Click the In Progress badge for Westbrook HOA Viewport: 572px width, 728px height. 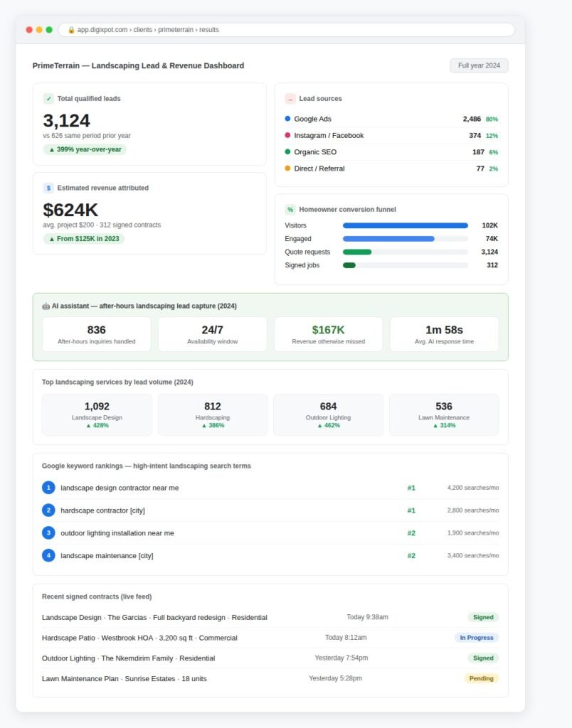coord(476,638)
